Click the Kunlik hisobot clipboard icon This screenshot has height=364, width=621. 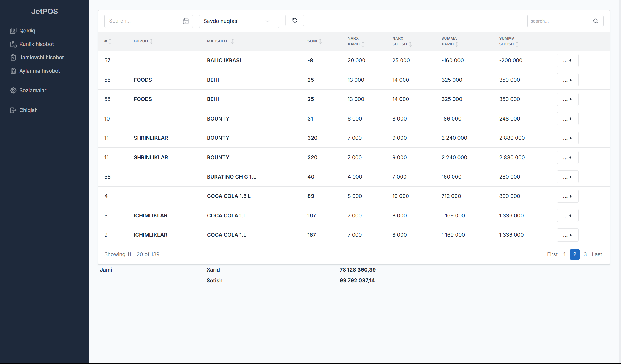click(x=13, y=44)
